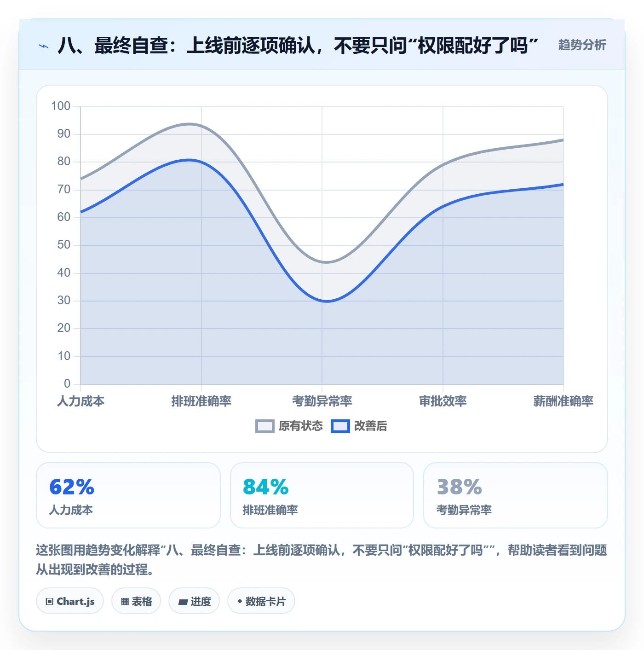The image size is (644, 650).
Task: Select the 数据卡片 tag chip
Action: click(261, 601)
